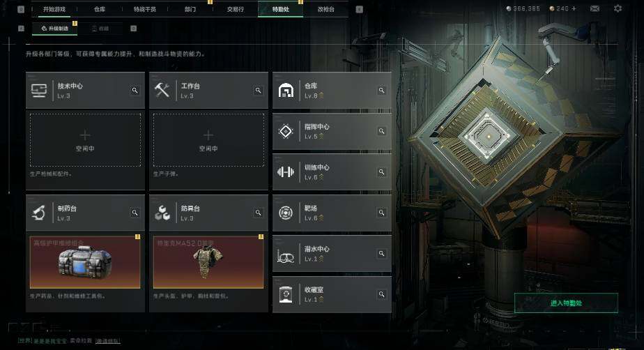This screenshot has width=644, height=350.
Task: Click the magnifier icon on 指挥中心
Action: click(381, 131)
